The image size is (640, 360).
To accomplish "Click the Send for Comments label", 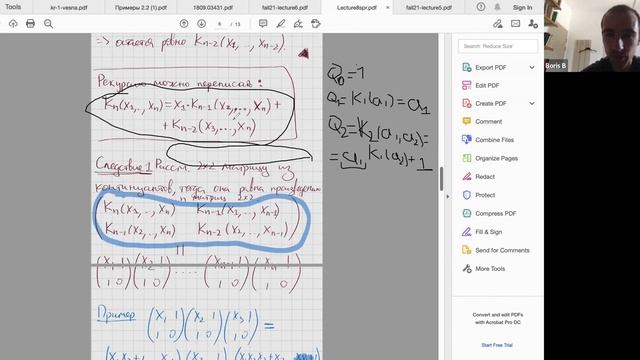I will [502, 250].
